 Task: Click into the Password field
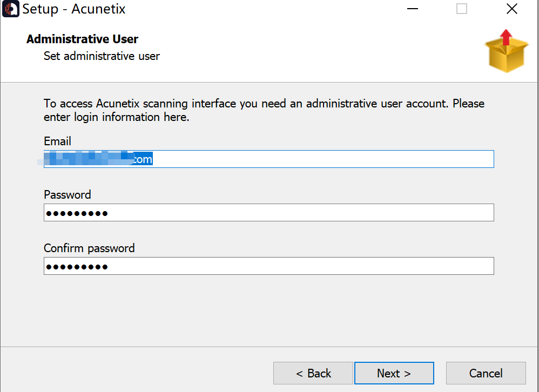click(269, 213)
